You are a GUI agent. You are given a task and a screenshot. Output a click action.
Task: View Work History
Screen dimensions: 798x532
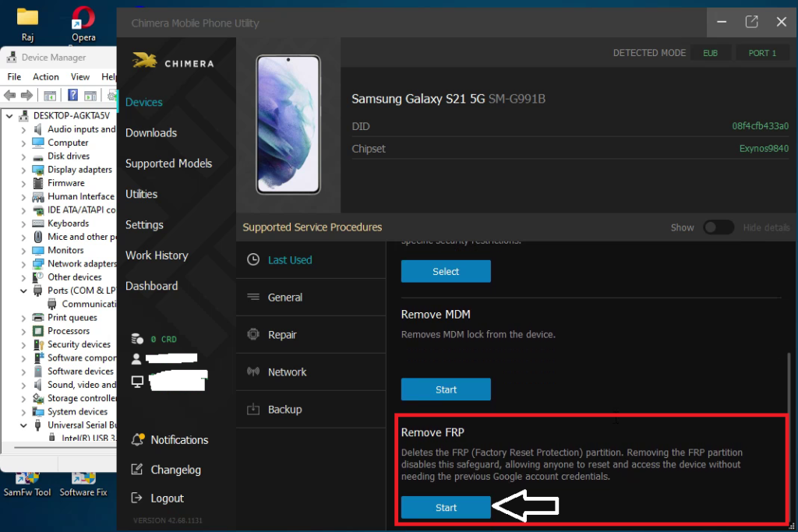pyautogui.click(x=157, y=255)
